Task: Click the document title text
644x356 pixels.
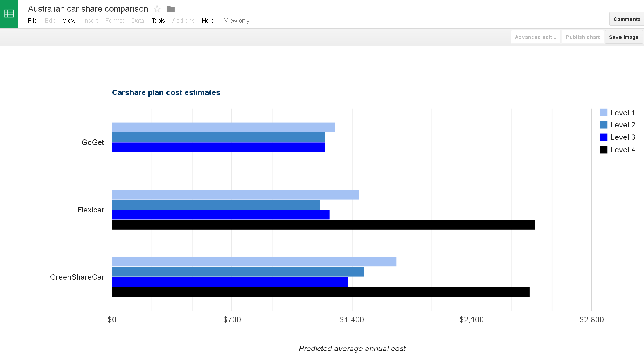Action: [88, 9]
